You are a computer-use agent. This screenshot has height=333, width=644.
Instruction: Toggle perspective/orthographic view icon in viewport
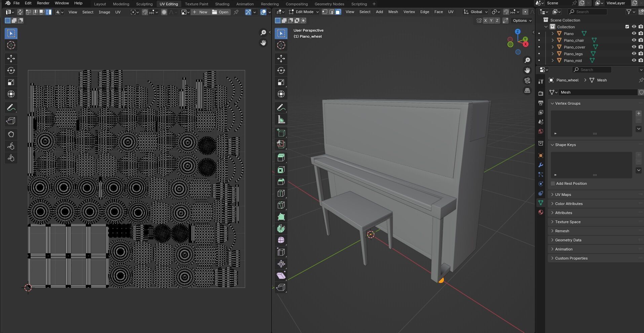(527, 91)
